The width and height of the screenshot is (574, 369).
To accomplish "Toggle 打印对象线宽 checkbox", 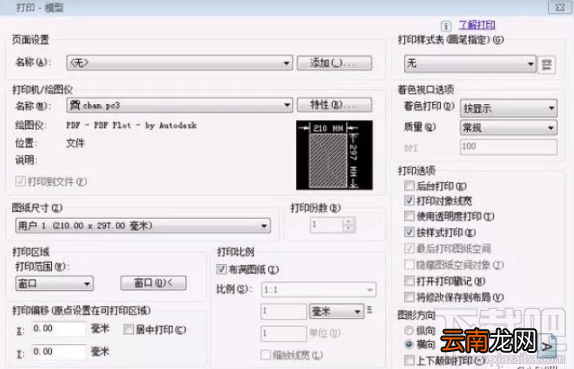I will [x=409, y=201].
